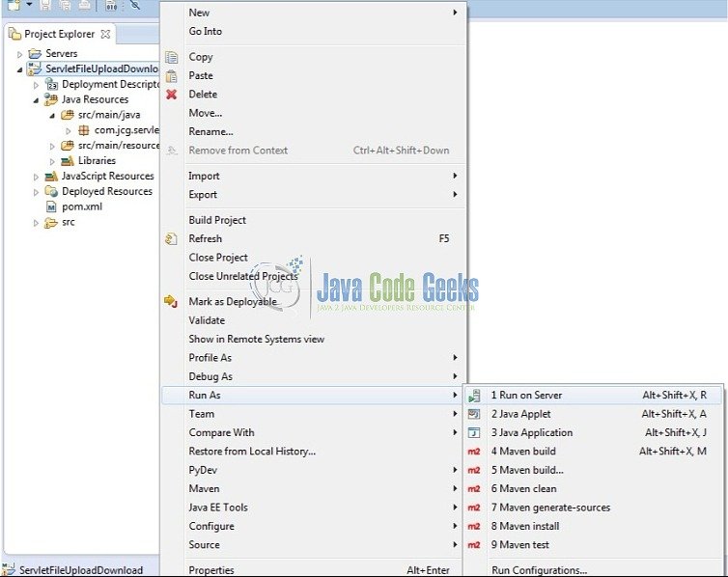728x577 pixels.
Task: Click the m2 icon beside Maven build
Action: tap(474, 452)
